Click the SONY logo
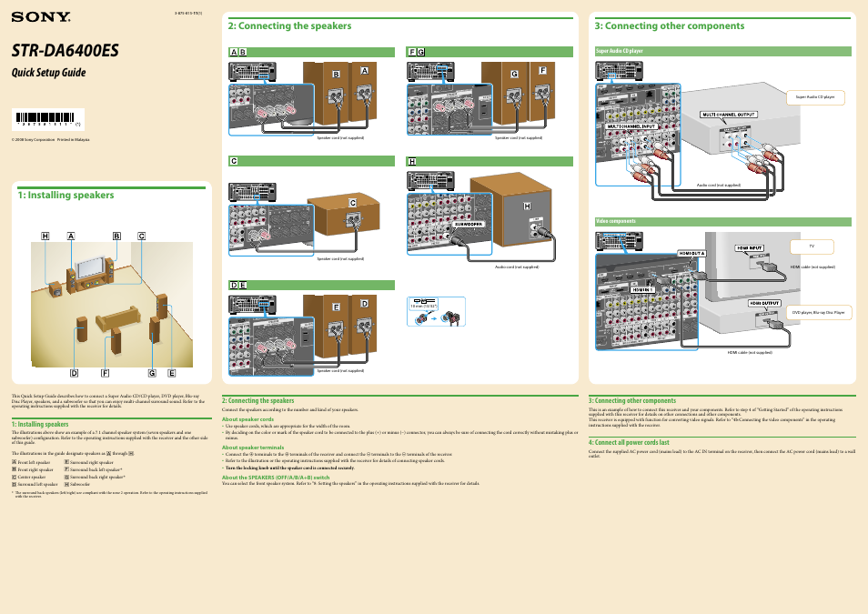This screenshot has height=614, width=868. pos(41,17)
